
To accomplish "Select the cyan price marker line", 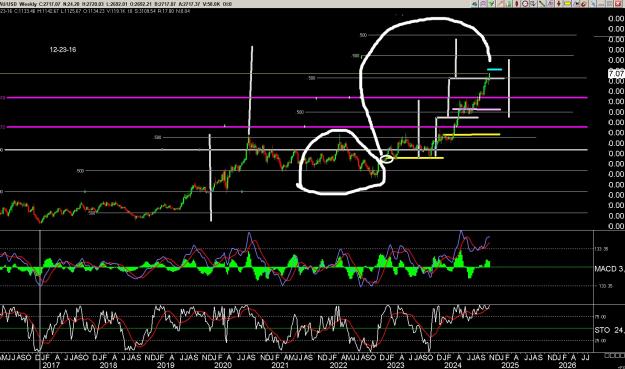I will [x=494, y=70].
